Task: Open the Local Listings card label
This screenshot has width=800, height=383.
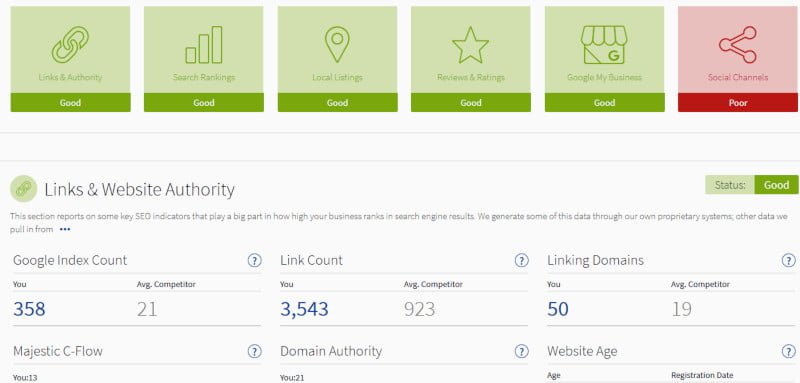Action: (337, 78)
